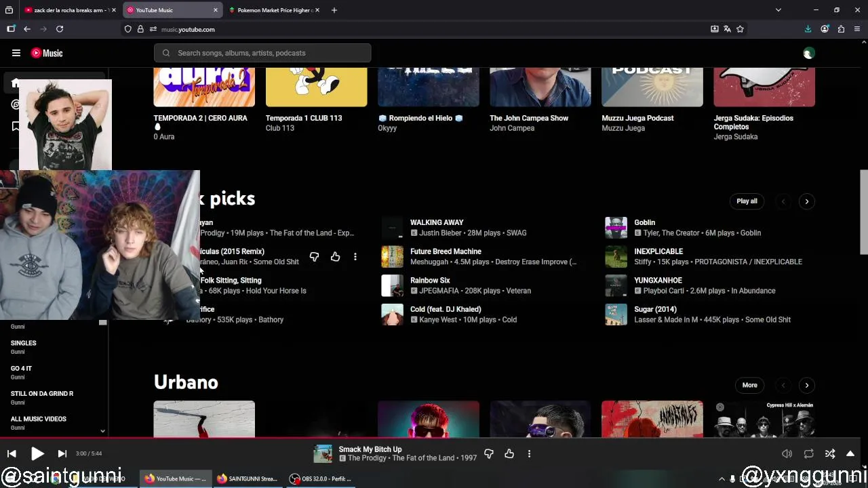Viewport: 868px width, 488px height.
Task: Click the browser address bar URL
Action: tap(188, 29)
